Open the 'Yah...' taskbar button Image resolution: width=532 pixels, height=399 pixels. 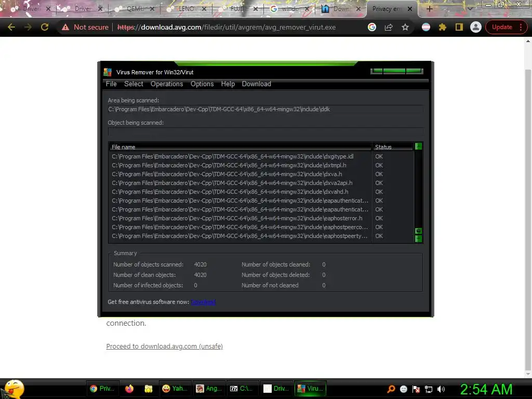pyautogui.click(x=175, y=389)
